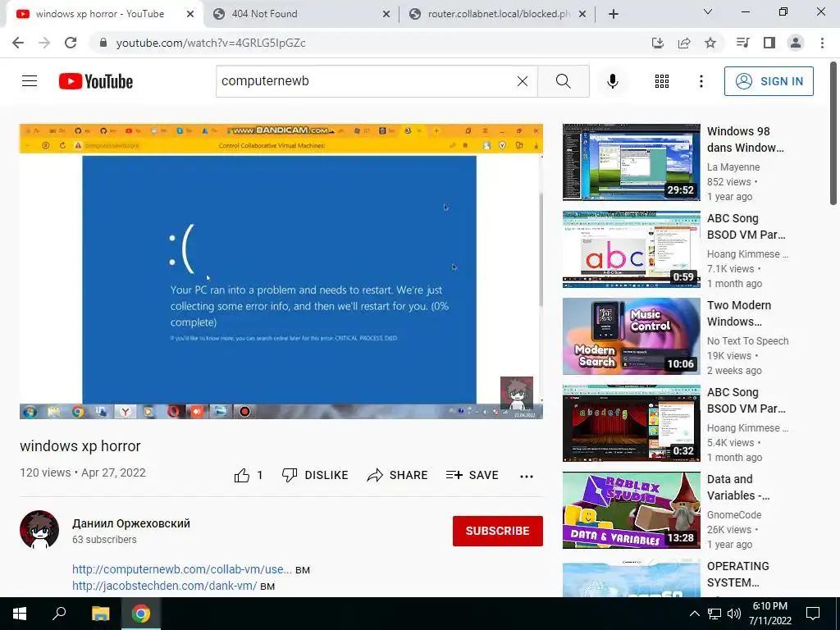Save video to a playlist
The height and width of the screenshot is (630, 840).
(x=472, y=475)
